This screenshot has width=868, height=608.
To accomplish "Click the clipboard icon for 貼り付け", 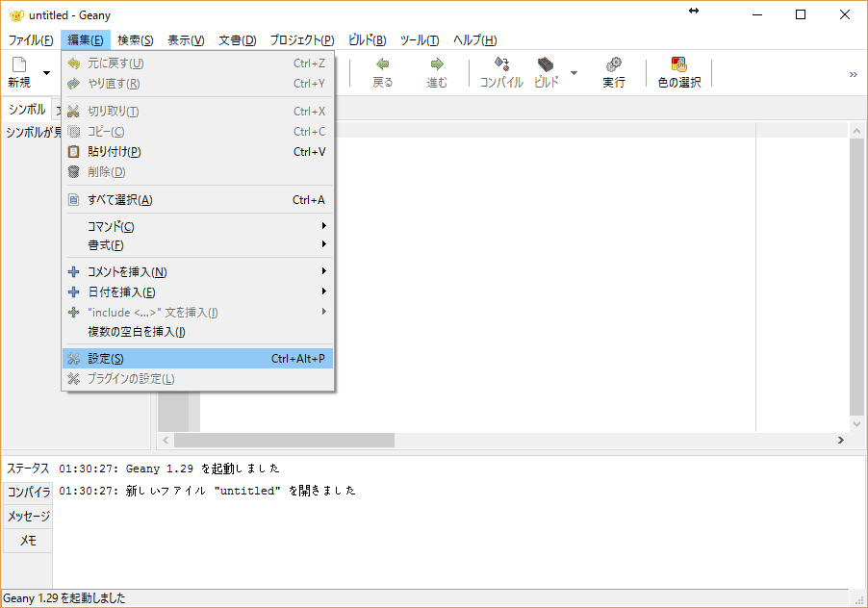I will 74,152.
